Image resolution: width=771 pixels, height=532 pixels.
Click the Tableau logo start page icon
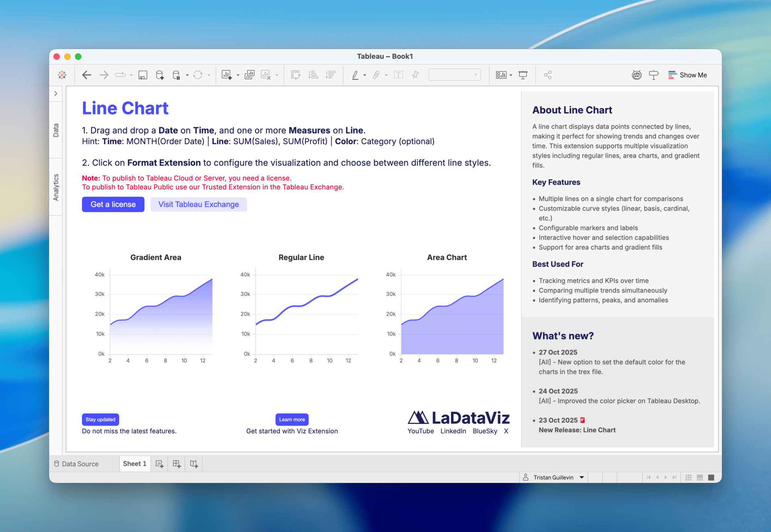pyautogui.click(x=62, y=75)
